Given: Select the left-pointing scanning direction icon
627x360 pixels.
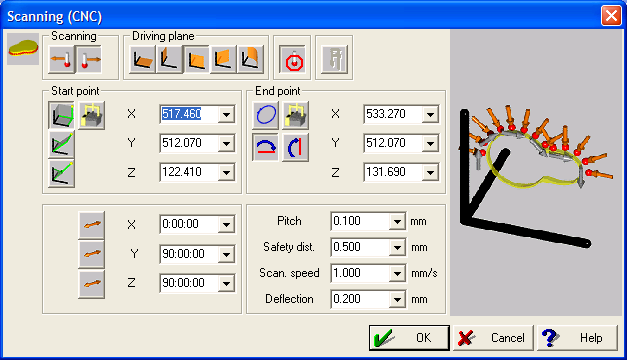Looking at the screenshot, I should 61,60.
